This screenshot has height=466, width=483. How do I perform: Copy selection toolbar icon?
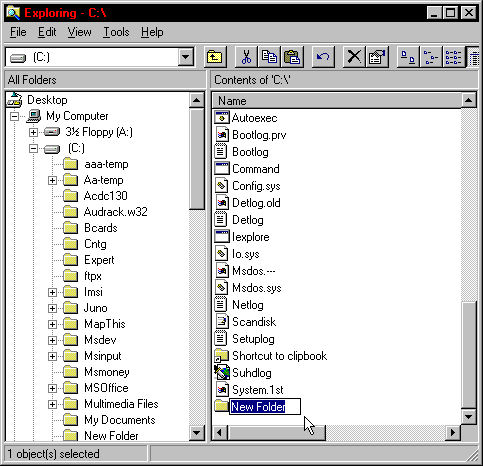coord(269,57)
